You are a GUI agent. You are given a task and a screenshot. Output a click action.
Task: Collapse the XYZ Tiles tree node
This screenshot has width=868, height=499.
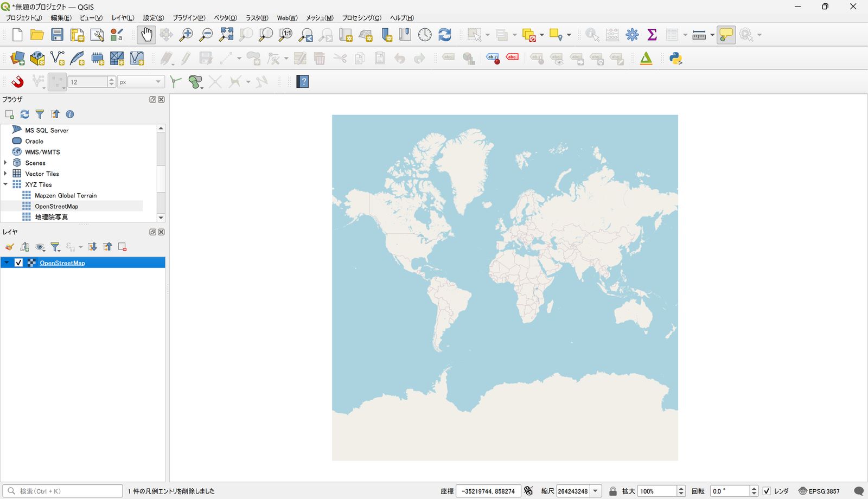click(x=5, y=184)
